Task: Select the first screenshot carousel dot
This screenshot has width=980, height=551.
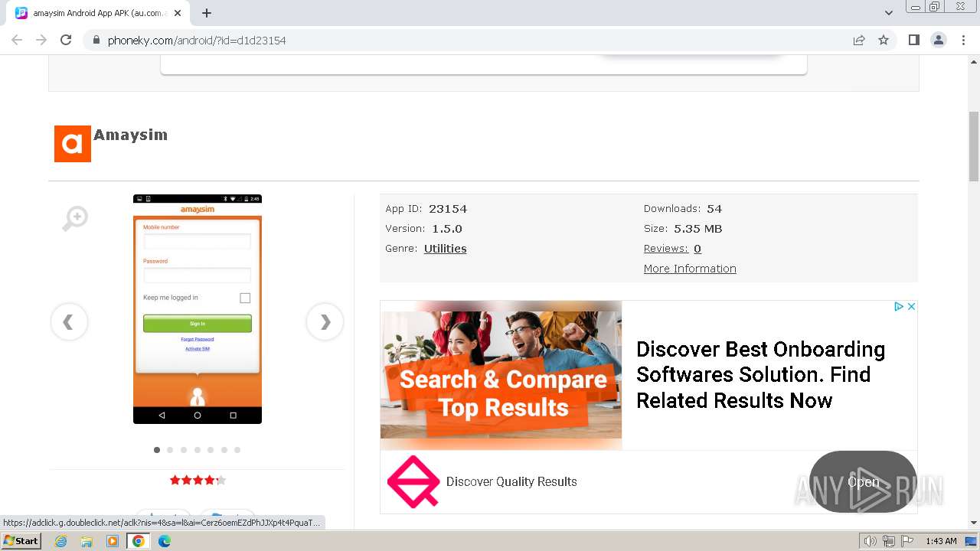Action: 157,450
